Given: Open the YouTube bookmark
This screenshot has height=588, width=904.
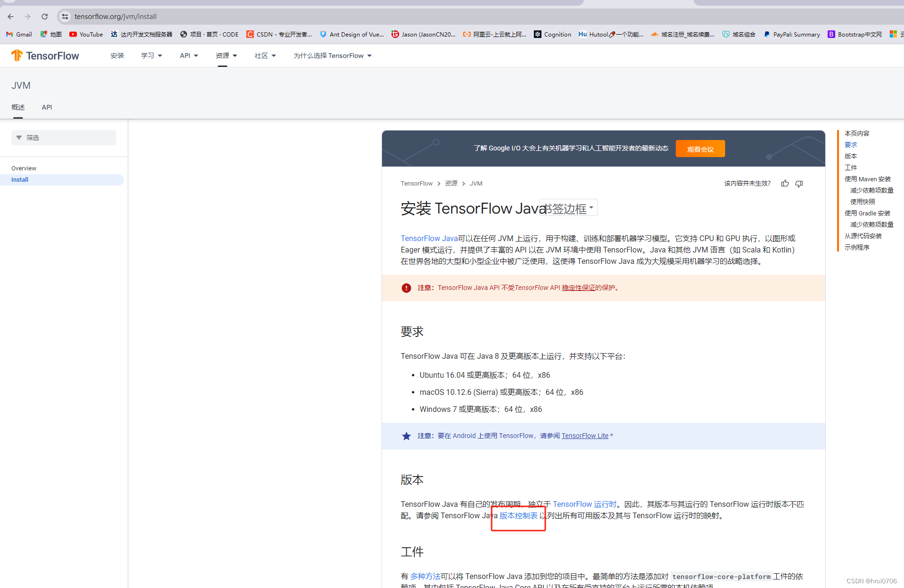Looking at the screenshot, I should pos(85,34).
